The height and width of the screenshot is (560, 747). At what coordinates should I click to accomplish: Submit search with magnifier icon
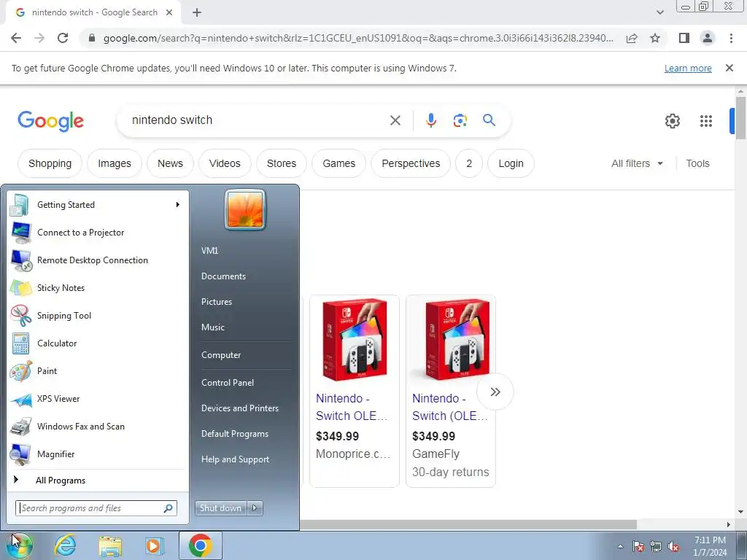coord(489,120)
